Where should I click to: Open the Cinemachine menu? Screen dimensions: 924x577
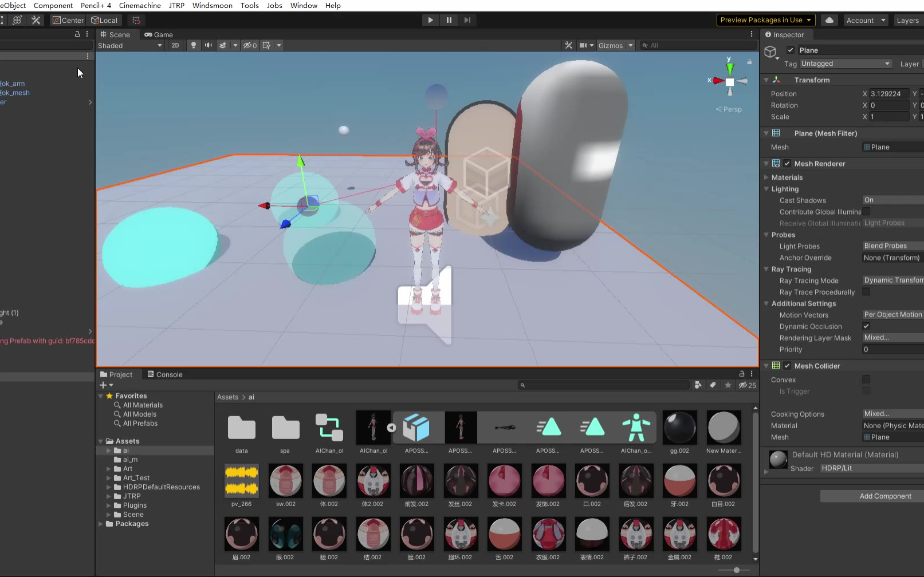pos(140,5)
